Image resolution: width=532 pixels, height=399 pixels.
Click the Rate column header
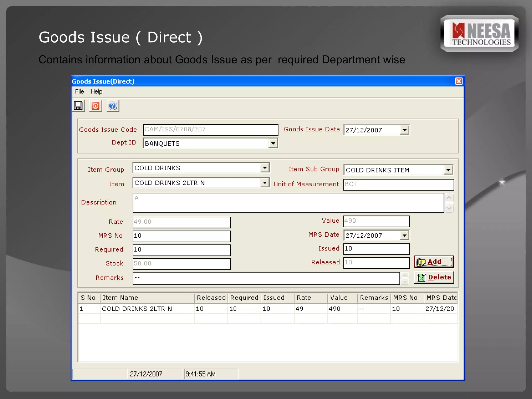311,298
